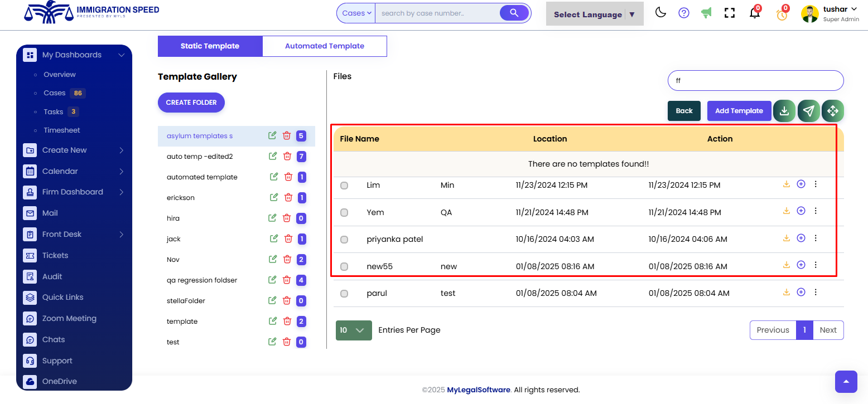This screenshot has height=404, width=868.
Task: Click the green send icon button
Action: click(809, 111)
